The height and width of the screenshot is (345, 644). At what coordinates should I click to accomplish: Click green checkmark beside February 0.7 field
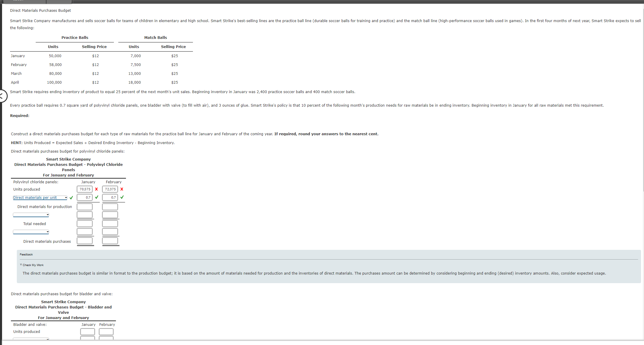[x=122, y=197]
